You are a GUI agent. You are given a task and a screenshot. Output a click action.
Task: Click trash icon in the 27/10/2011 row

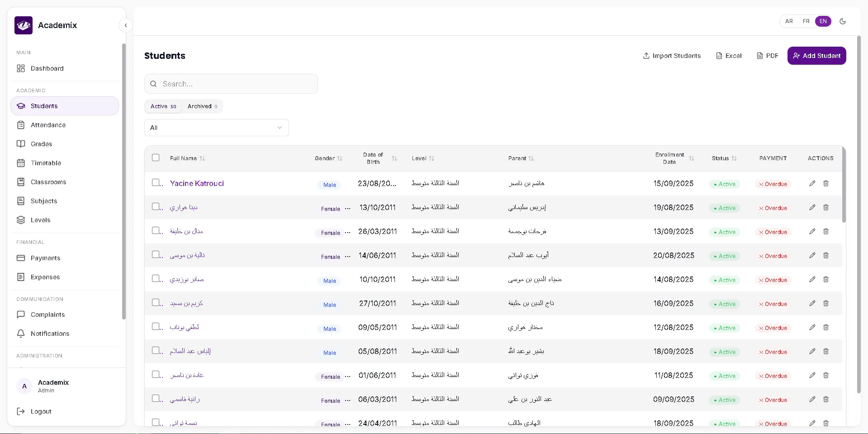(x=826, y=303)
